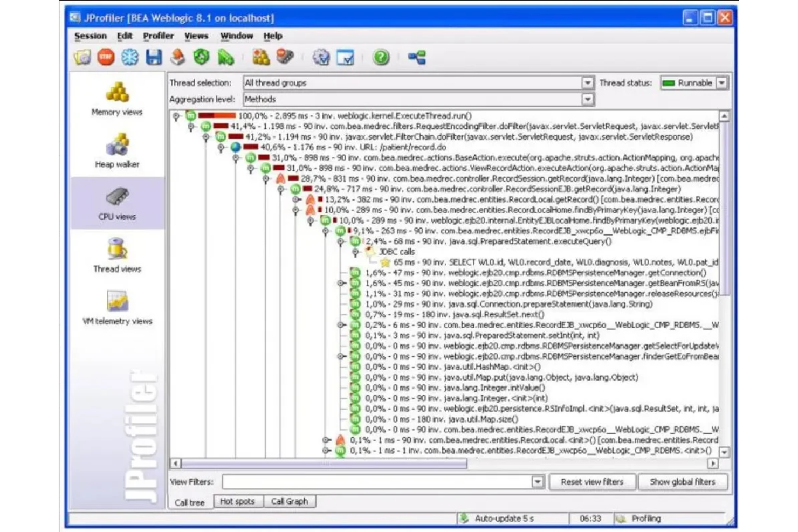This screenshot has height=532, width=798.
Task: Save a profiling snapshot with the floppy icon
Action: [155, 58]
